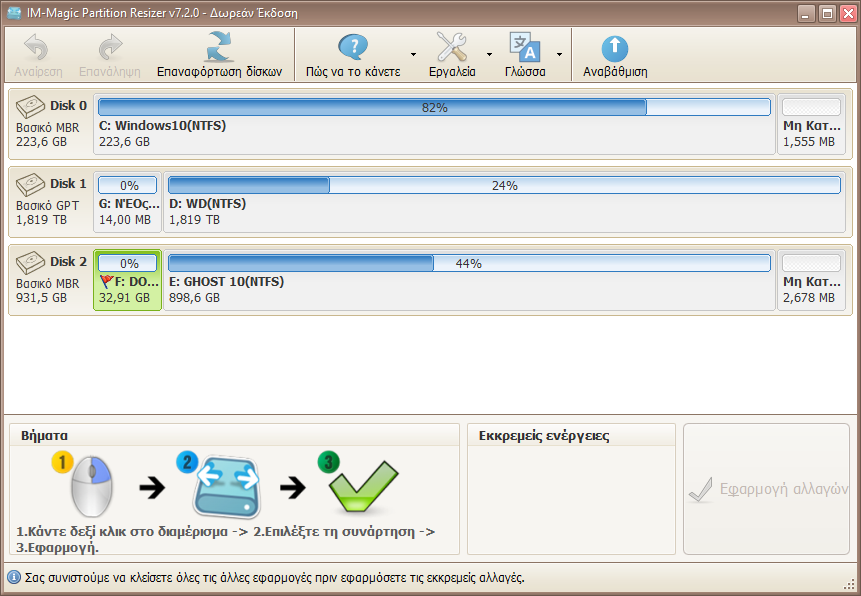This screenshot has height=596, width=861.
Task: Click the info icon in the status bar
Action: pos(14,578)
